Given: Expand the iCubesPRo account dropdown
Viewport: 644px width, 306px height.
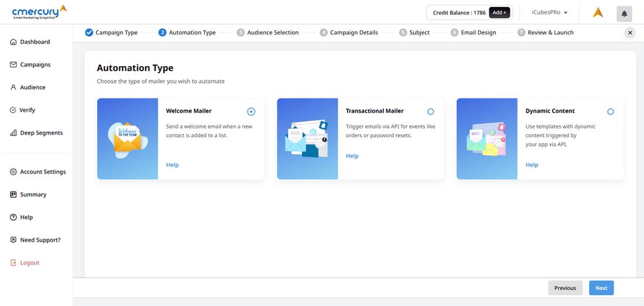Looking at the screenshot, I should tap(549, 13).
